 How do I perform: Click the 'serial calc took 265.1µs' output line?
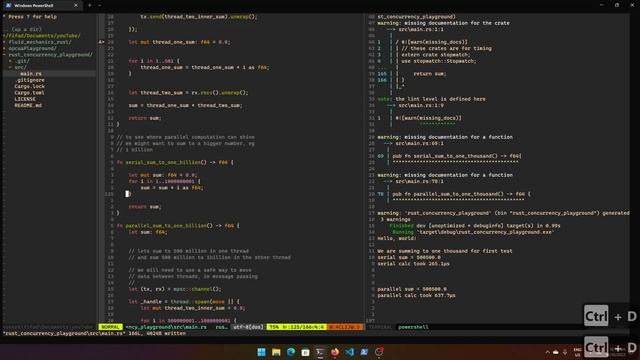coord(413,264)
